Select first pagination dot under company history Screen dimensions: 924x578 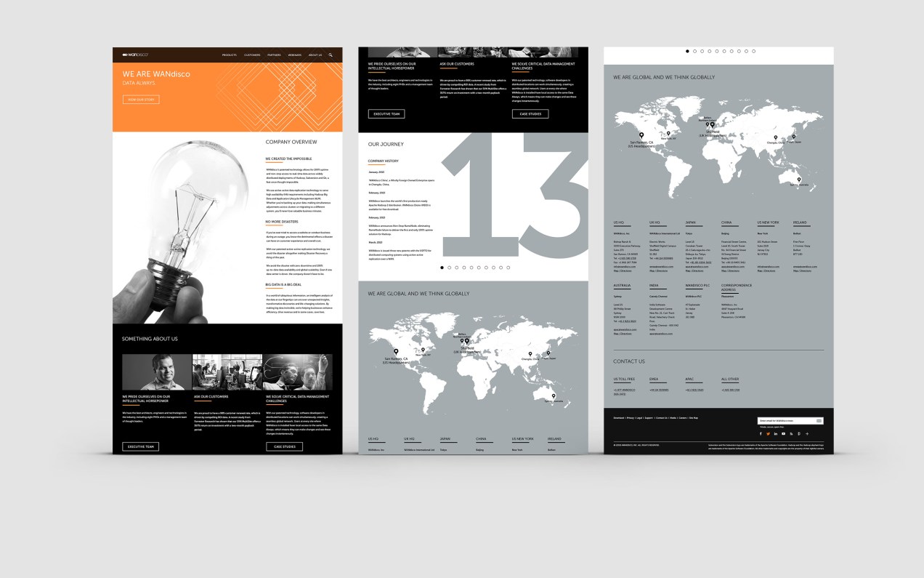pos(442,268)
